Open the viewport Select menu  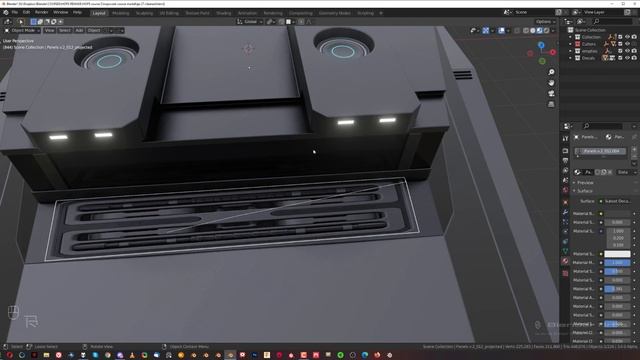click(x=64, y=31)
